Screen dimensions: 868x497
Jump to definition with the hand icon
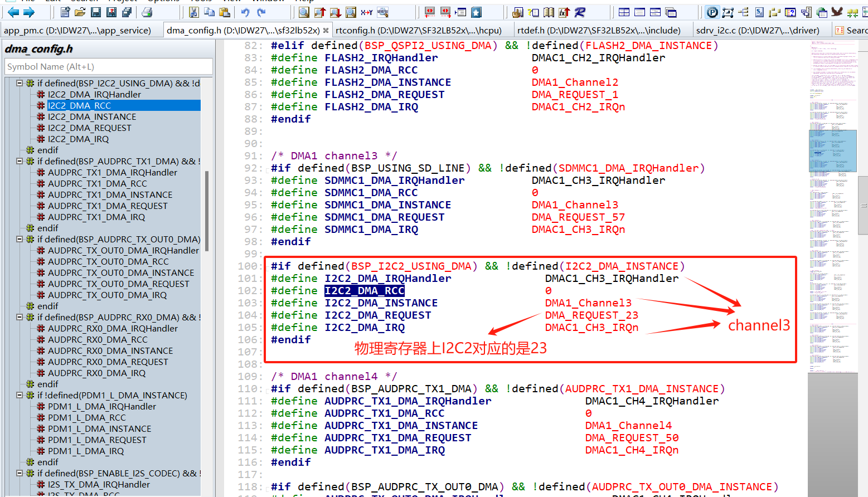pyautogui.click(x=518, y=12)
